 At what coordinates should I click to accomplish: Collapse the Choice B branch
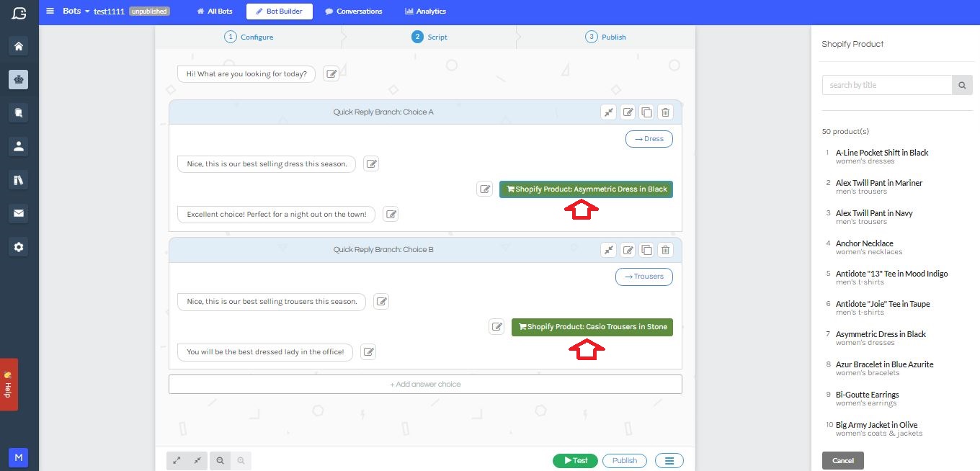point(609,250)
